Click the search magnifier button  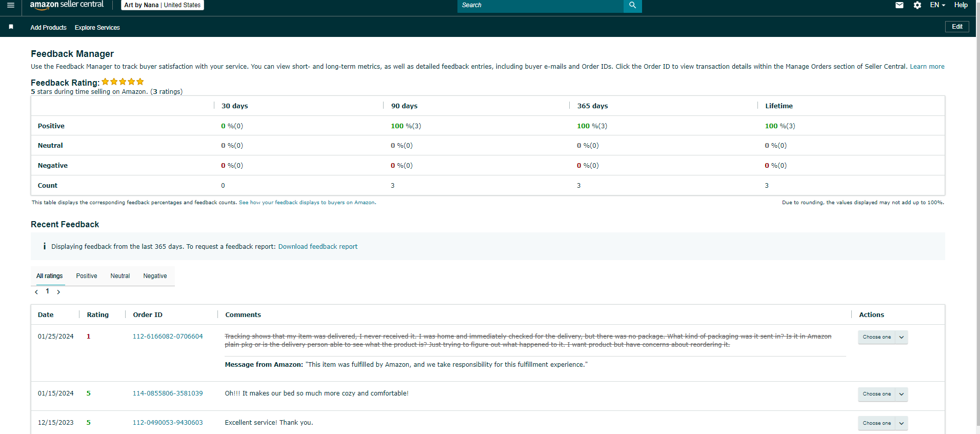[x=632, y=5]
